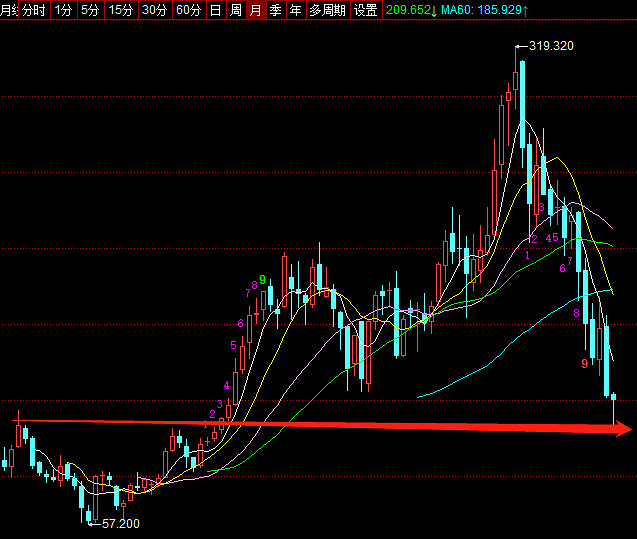Switch to the 分时 intraday view
The height and width of the screenshot is (539, 637).
pos(34,10)
